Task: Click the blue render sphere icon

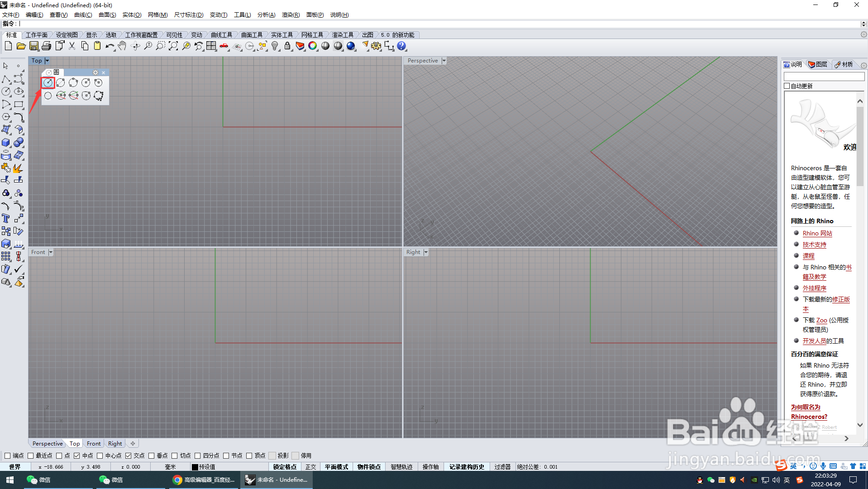Action: pos(351,46)
